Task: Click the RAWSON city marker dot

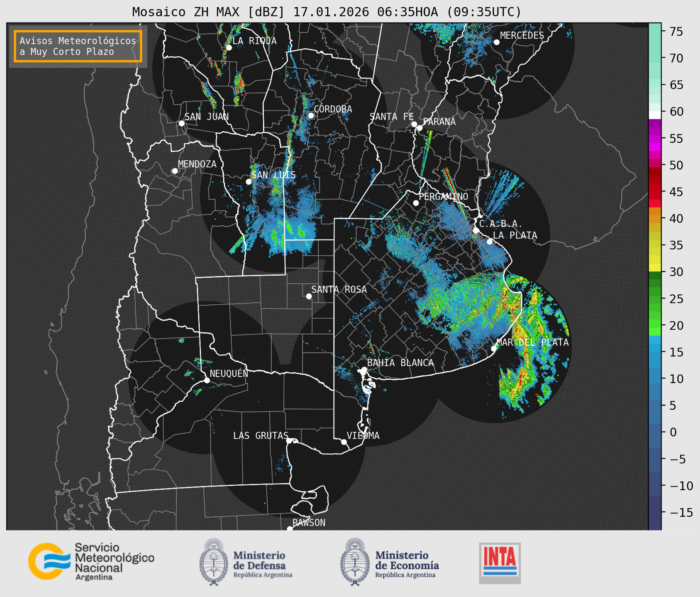Action: (x=290, y=529)
